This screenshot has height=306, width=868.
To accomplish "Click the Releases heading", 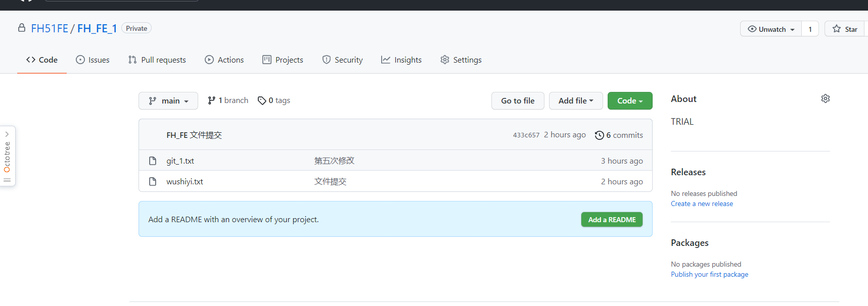I will click(x=688, y=172).
